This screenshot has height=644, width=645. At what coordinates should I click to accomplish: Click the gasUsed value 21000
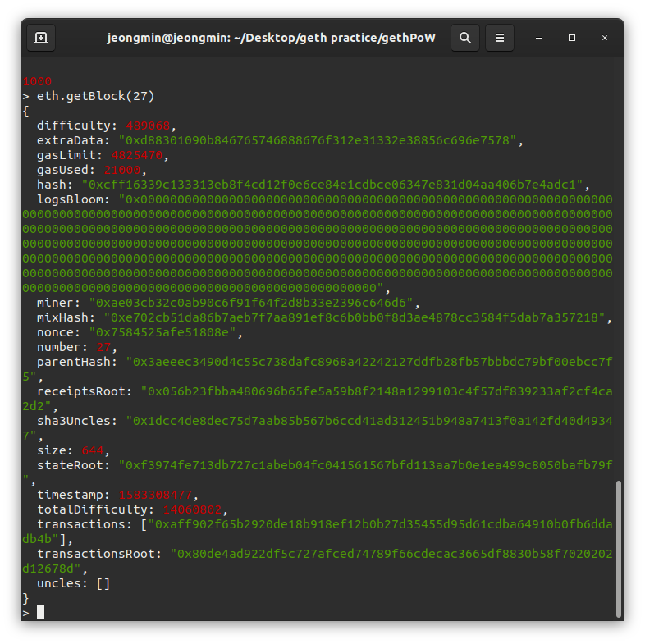(121, 171)
